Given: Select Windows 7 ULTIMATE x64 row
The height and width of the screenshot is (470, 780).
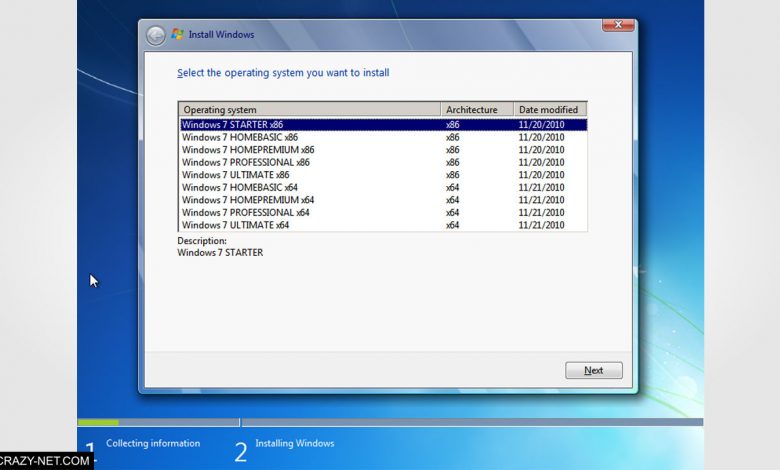Looking at the screenshot, I should coord(383,225).
